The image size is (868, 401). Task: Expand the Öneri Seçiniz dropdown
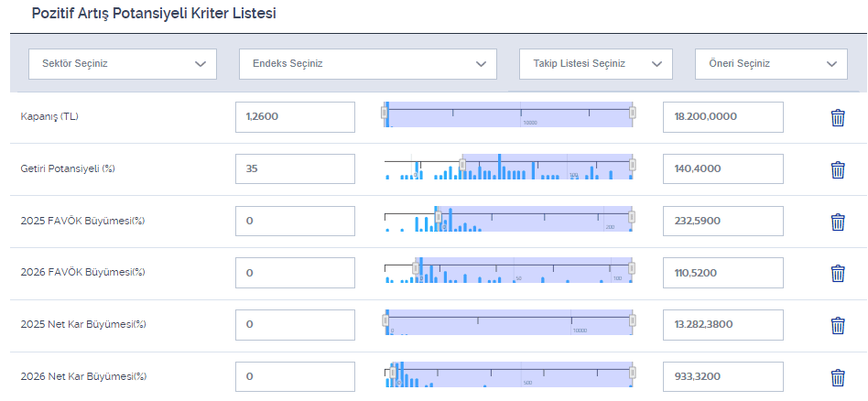pos(771,64)
